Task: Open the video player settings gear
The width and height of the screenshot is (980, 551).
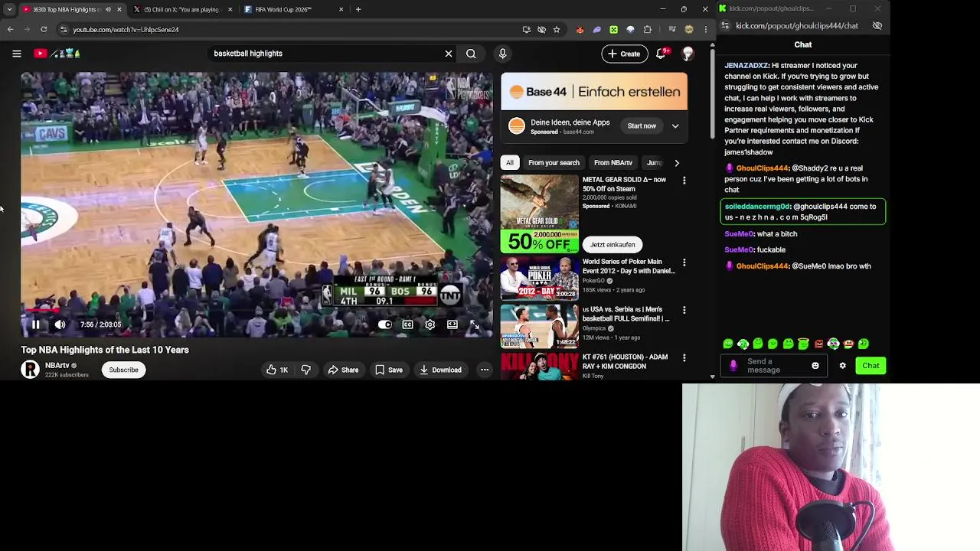Action: (430, 324)
